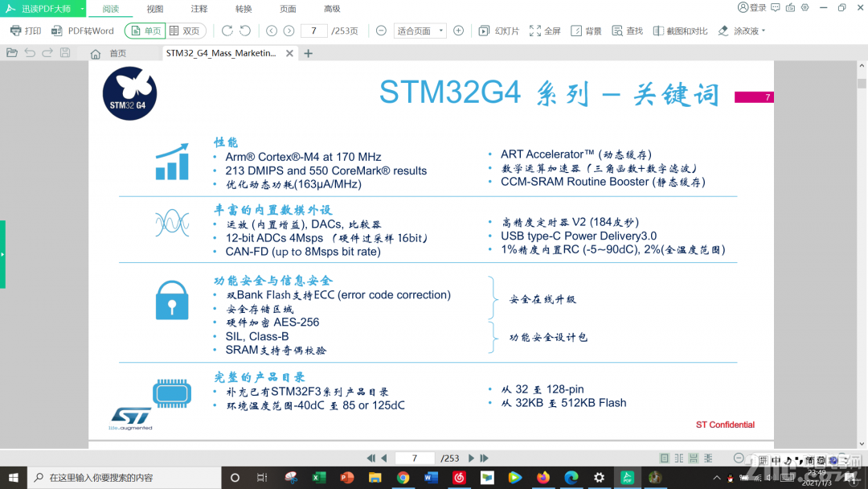Open the 阅读 menu tab
Screen dimensions: 868x489
(x=111, y=9)
